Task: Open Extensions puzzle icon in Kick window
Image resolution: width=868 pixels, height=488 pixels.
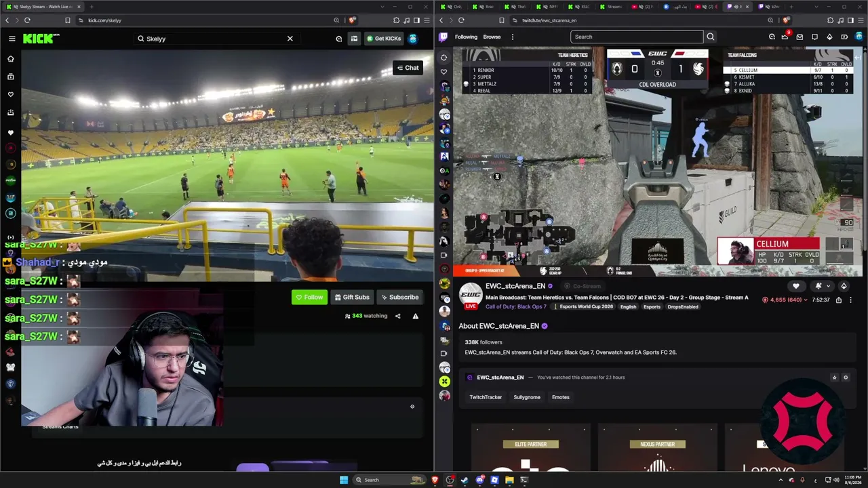Action: click(396, 20)
